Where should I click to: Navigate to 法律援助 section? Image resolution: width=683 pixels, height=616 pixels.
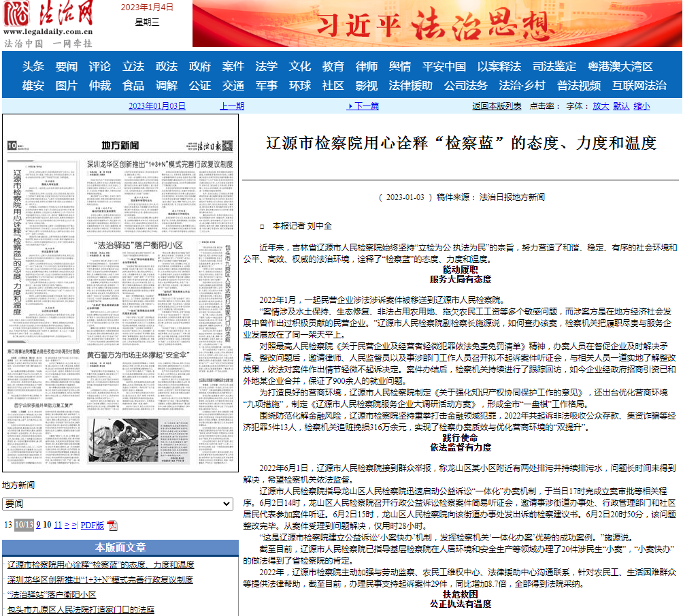click(410, 86)
